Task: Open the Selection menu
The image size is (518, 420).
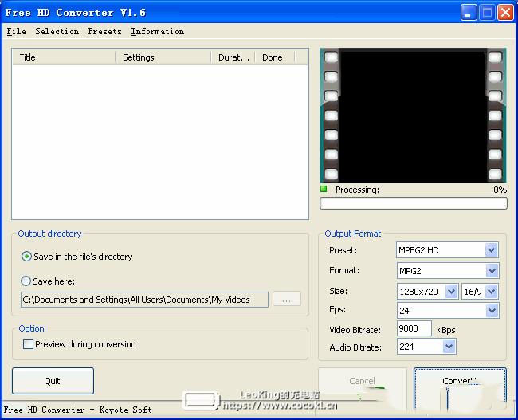Action: [57, 31]
